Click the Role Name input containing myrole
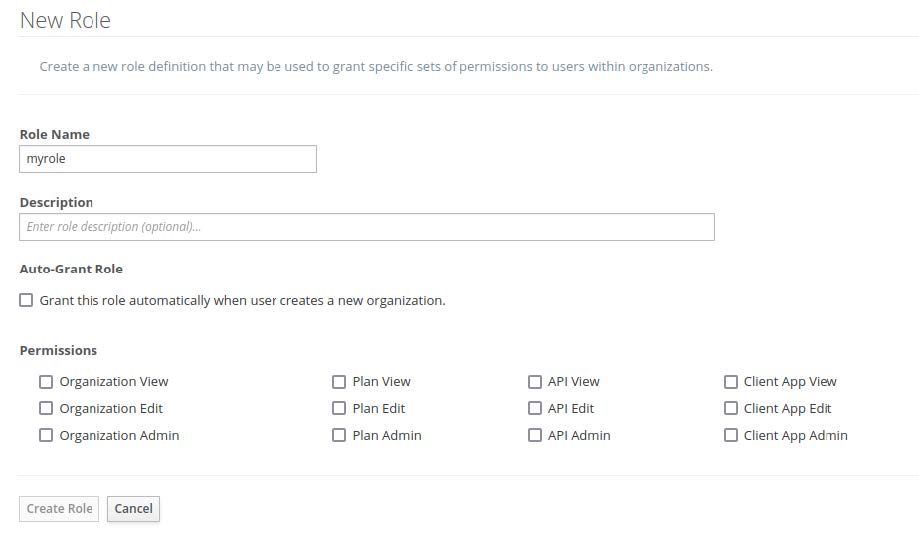 (x=168, y=159)
